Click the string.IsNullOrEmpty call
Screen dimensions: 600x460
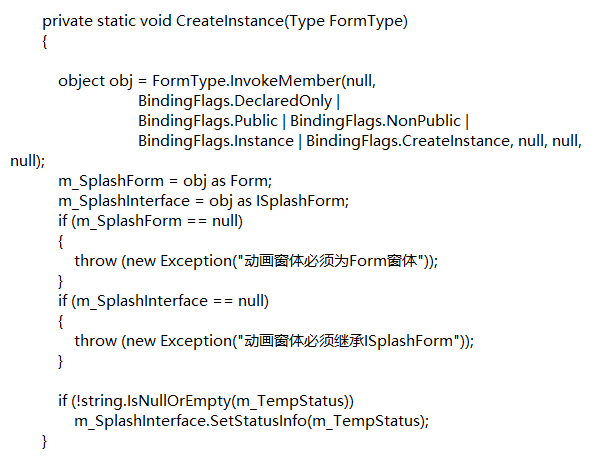[x=156, y=401]
